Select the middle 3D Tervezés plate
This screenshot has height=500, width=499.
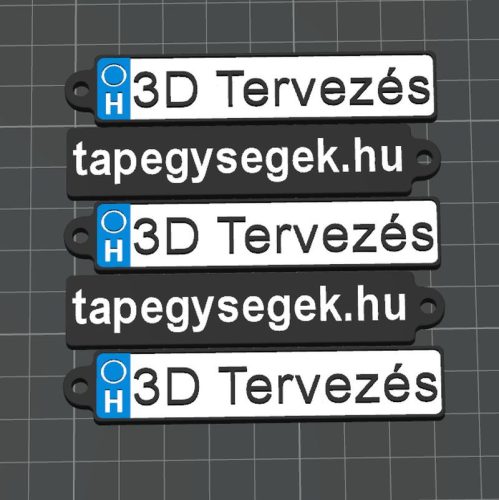point(252,235)
